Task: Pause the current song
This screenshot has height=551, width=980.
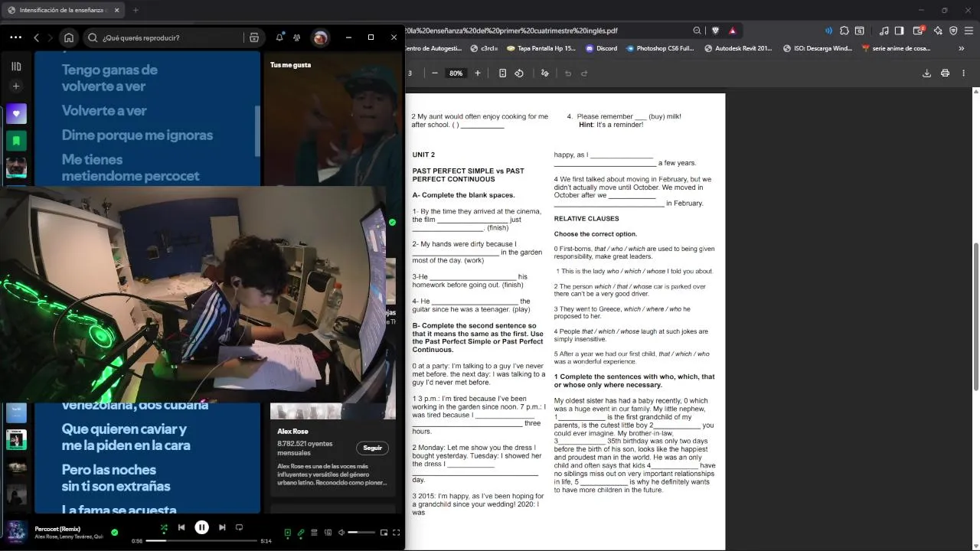Action: (x=201, y=527)
